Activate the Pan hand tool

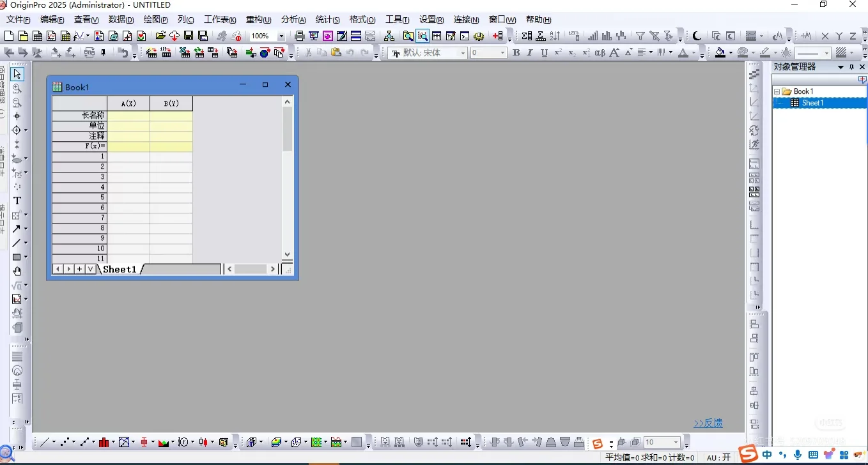pos(17,271)
